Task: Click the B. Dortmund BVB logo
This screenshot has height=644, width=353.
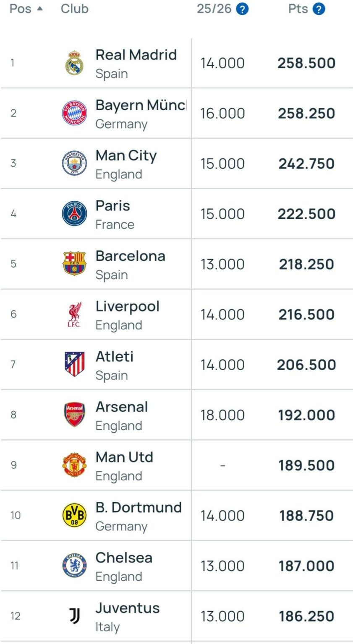Action: point(74,515)
